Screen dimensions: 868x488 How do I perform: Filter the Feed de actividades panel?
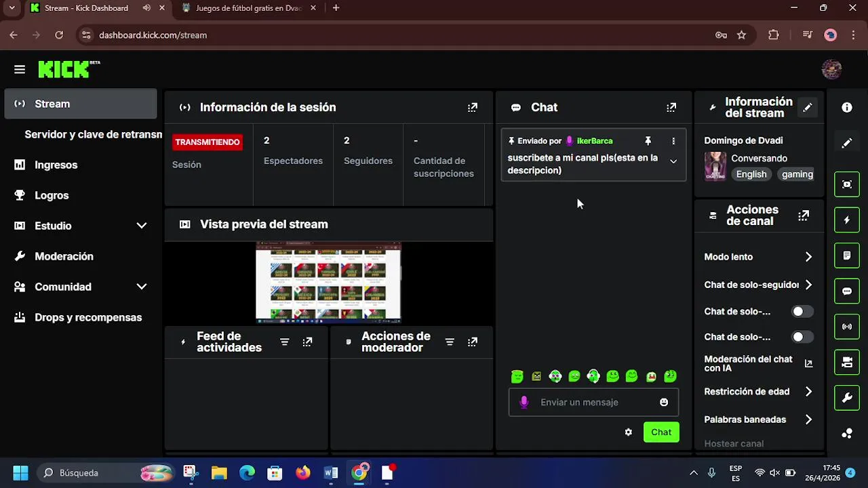(x=284, y=342)
